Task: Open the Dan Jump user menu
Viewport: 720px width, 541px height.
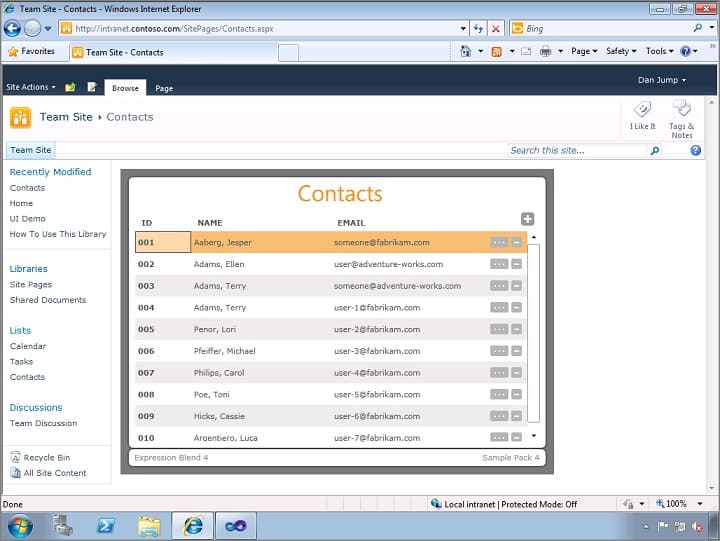Action: [x=662, y=80]
